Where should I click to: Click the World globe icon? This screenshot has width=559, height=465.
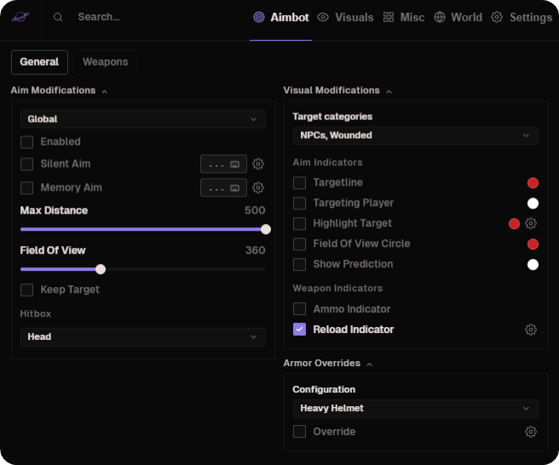[x=440, y=17]
